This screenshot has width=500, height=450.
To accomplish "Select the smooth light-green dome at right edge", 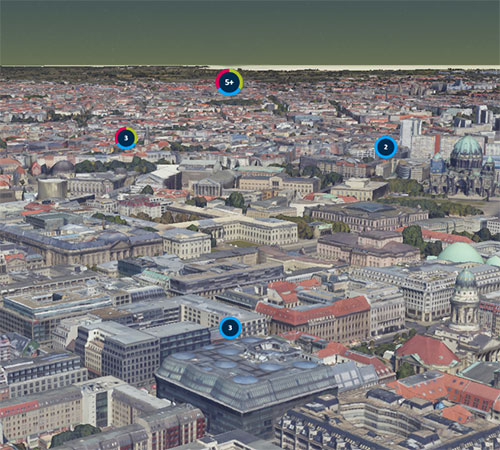I will coord(461,253).
